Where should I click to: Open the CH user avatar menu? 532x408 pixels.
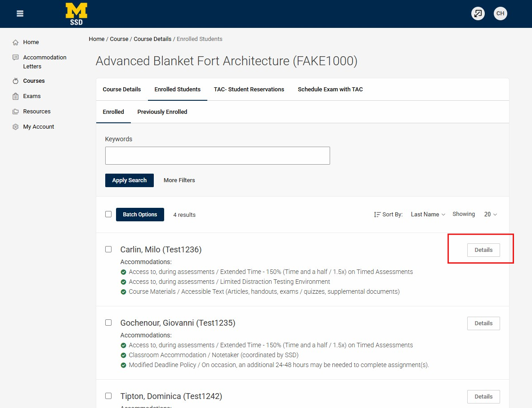point(500,13)
